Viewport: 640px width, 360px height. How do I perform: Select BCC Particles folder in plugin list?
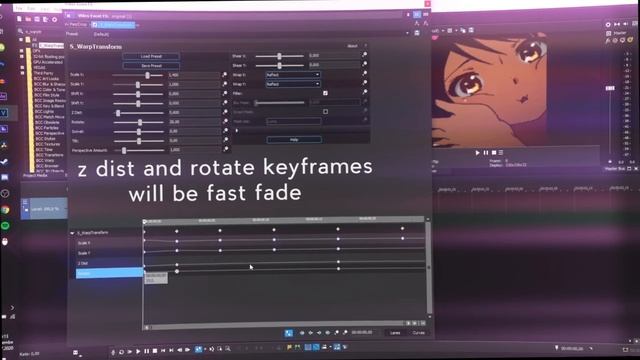[47, 128]
